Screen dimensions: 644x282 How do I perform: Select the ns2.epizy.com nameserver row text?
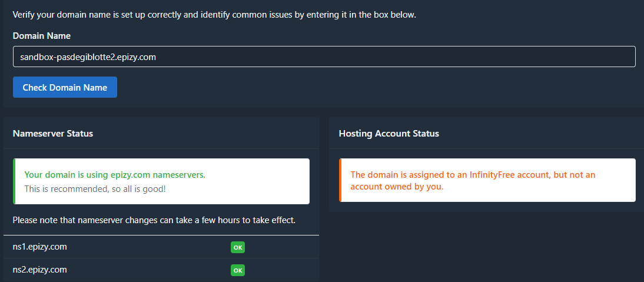point(40,270)
